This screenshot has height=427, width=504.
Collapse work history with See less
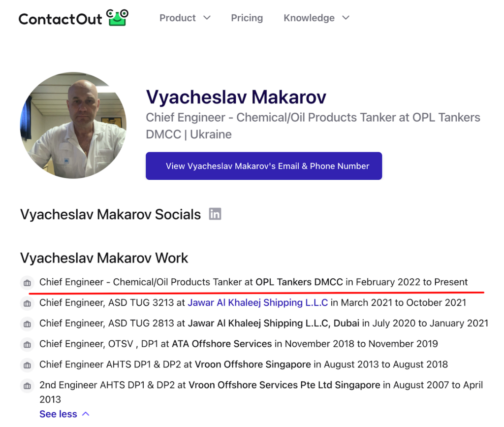click(x=64, y=414)
